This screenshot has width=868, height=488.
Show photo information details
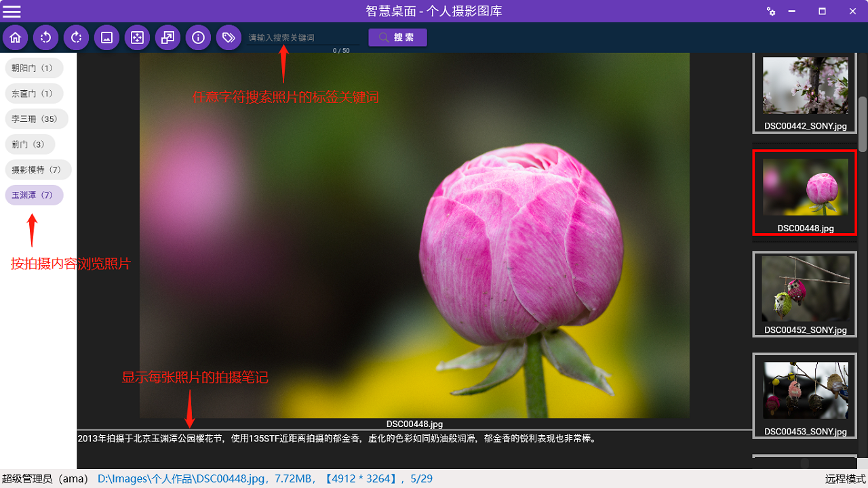198,37
